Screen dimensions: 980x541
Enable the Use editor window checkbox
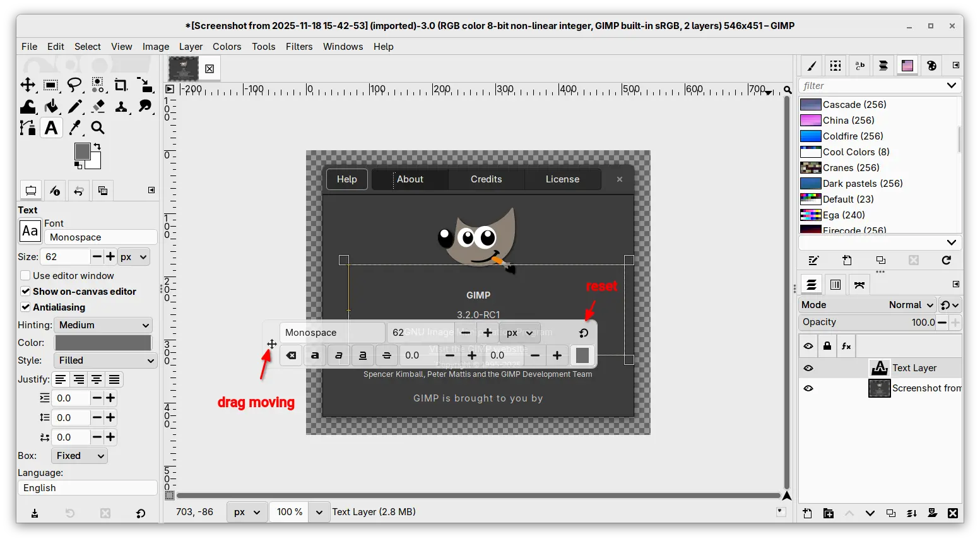tap(26, 276)
